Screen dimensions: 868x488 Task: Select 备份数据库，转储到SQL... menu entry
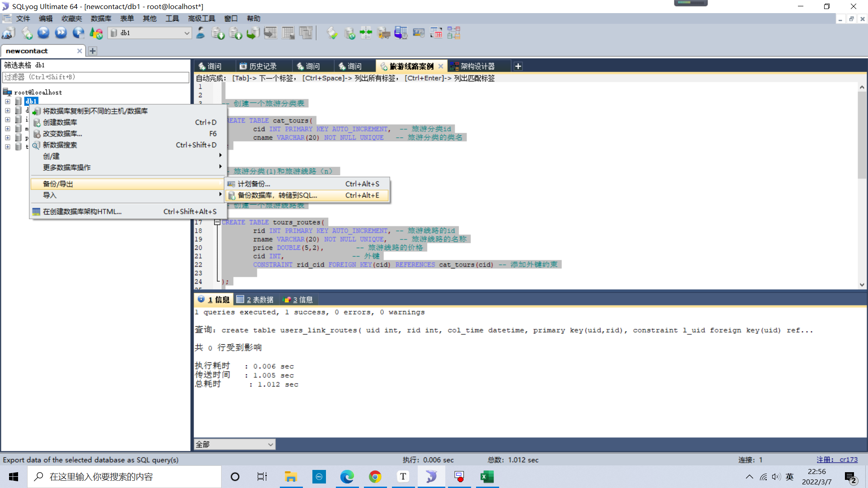coord(277,195)
